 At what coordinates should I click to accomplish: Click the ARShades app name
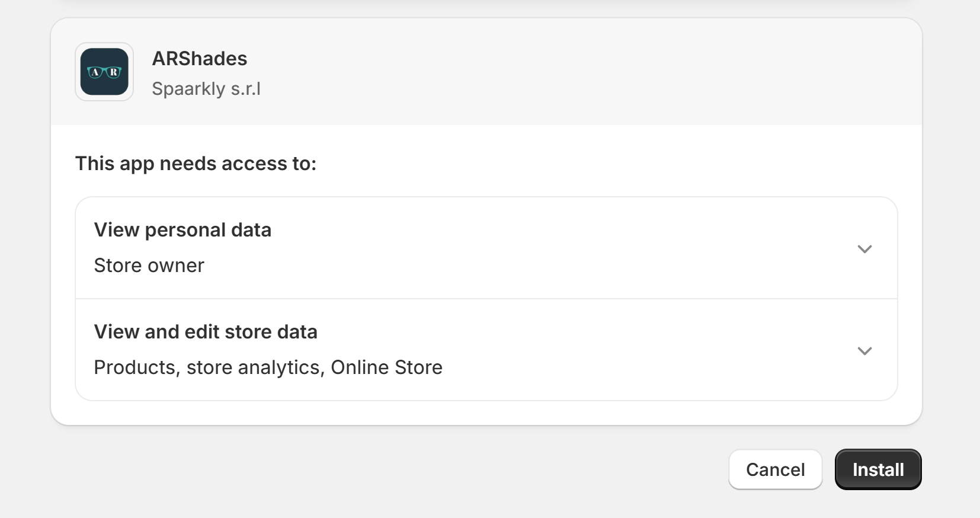[199, 59]
